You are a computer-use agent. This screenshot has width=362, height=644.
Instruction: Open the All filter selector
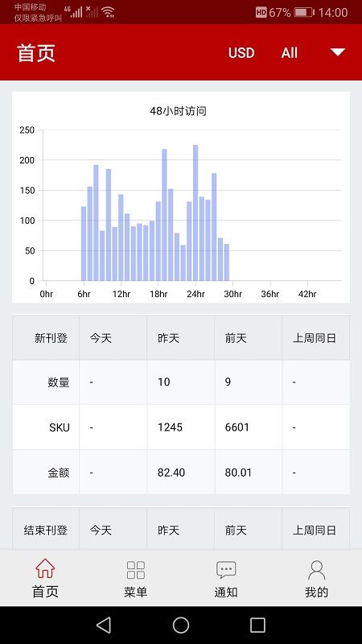(x=290, y=52)
